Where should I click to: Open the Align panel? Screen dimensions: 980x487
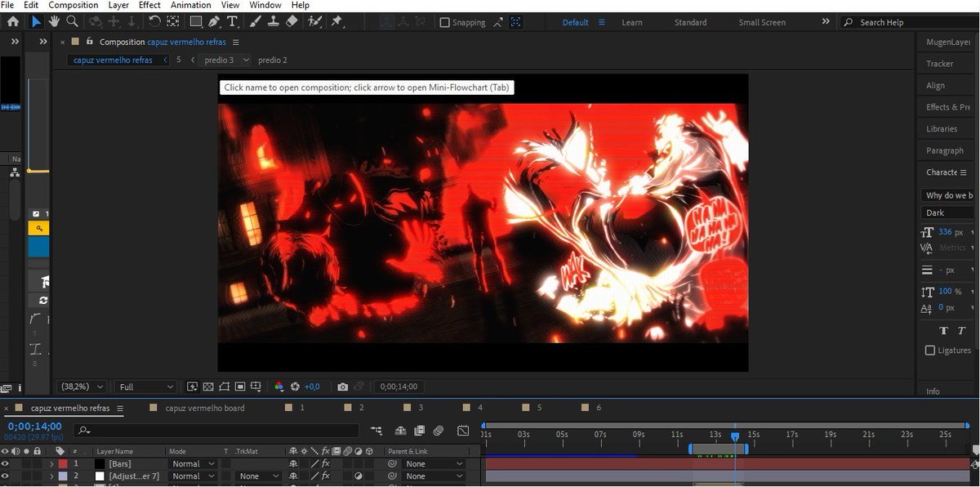point(936,85)
